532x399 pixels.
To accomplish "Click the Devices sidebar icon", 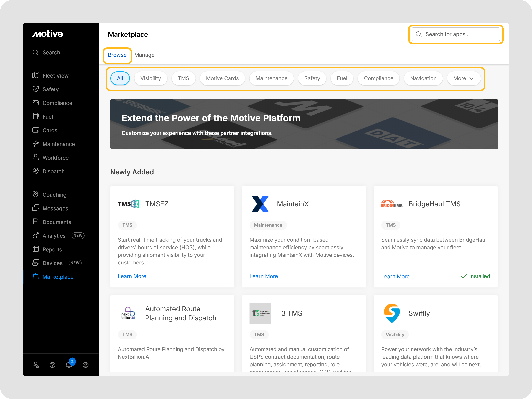I will pos(36,263).
